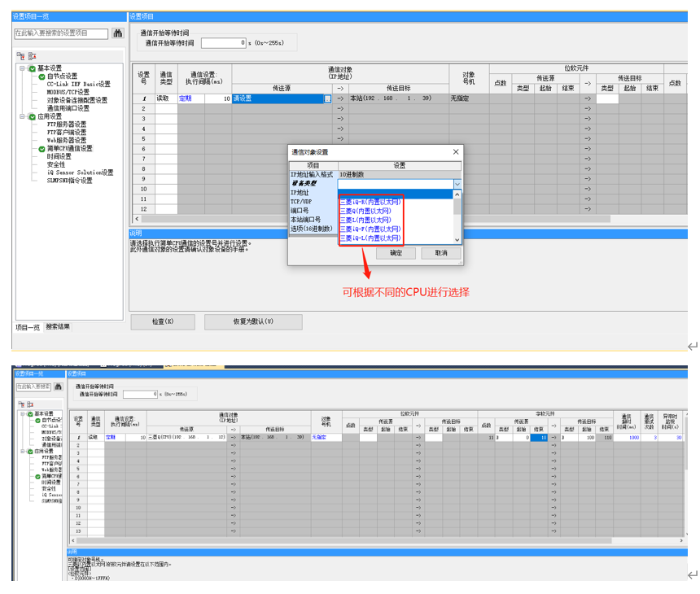Click the binoculars icon in the lower screenshot

point(58,387)
